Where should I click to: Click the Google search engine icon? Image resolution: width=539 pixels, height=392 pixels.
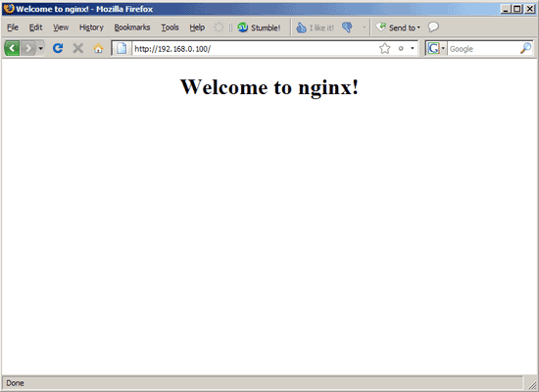coord(433,48)
